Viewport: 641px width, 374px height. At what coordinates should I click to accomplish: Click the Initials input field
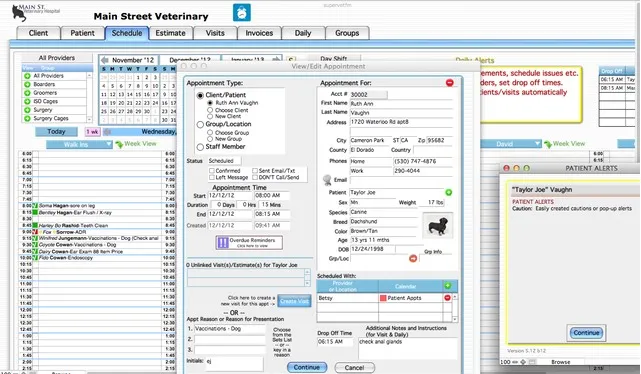(234, 363)
